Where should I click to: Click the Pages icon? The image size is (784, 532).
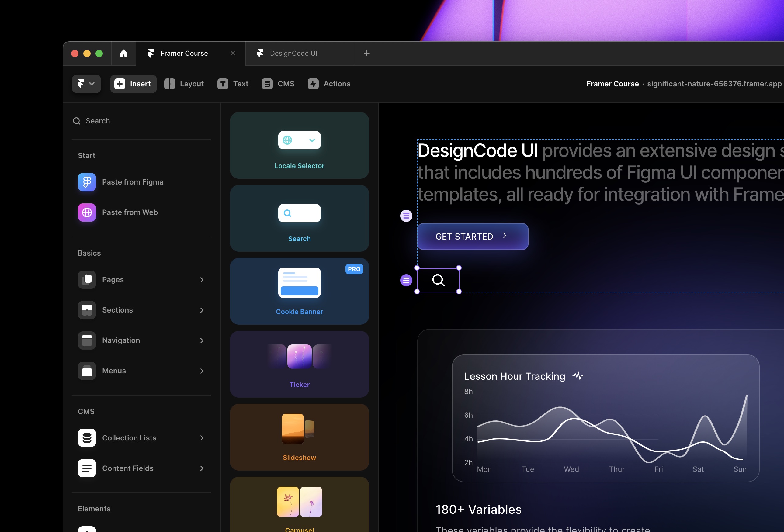tap(87, 279)
